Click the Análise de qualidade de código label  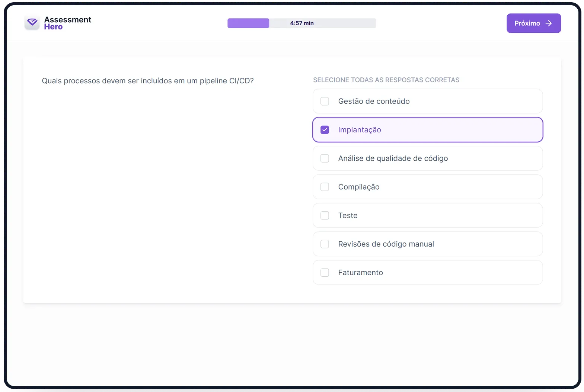click(393, 158)
